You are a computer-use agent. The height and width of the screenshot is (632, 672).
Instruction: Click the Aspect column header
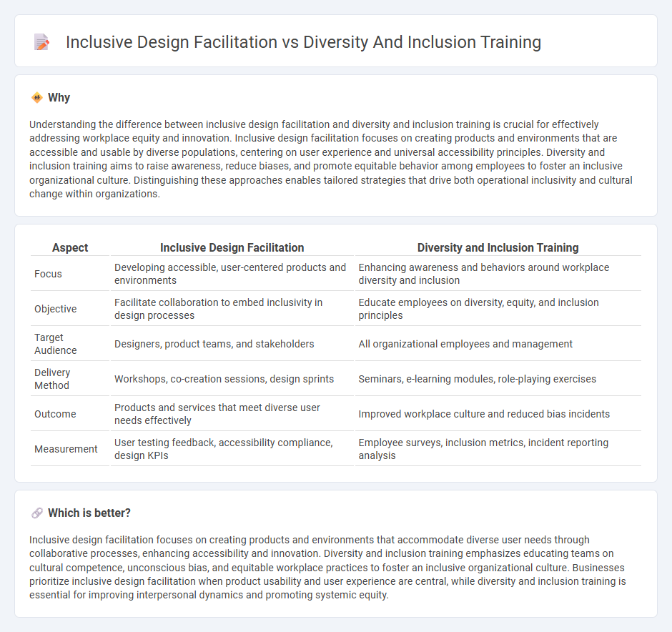click(70, 247)
